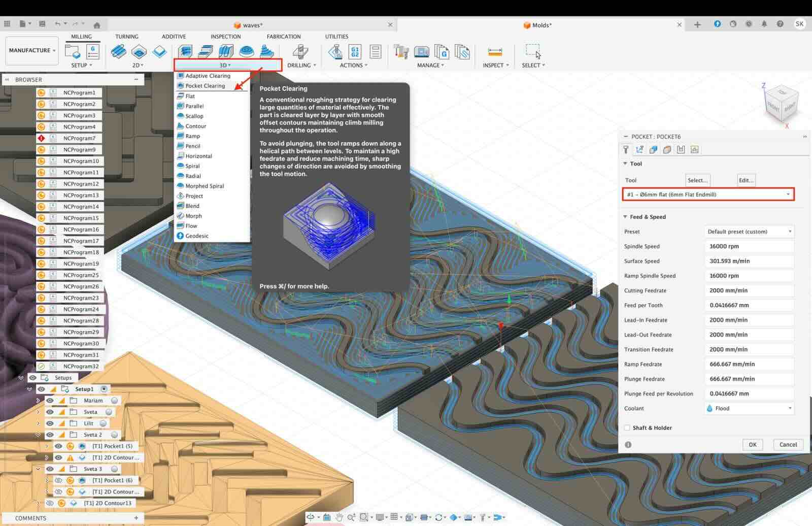Viewport: 812px width, 526px height.
Task: Toggle visibility eye for Mariam folder
Action: tap(50, 401)
